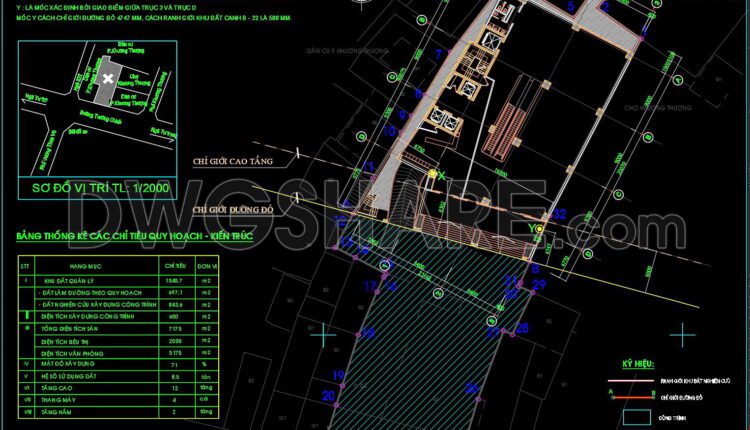Image resolution: width=750 pixels, height=430 pixels.
Task: Select 'DIỆN TÍCH XÂY DỰNG CÔNG TRÌNH' row
Action: pos(119,317)
